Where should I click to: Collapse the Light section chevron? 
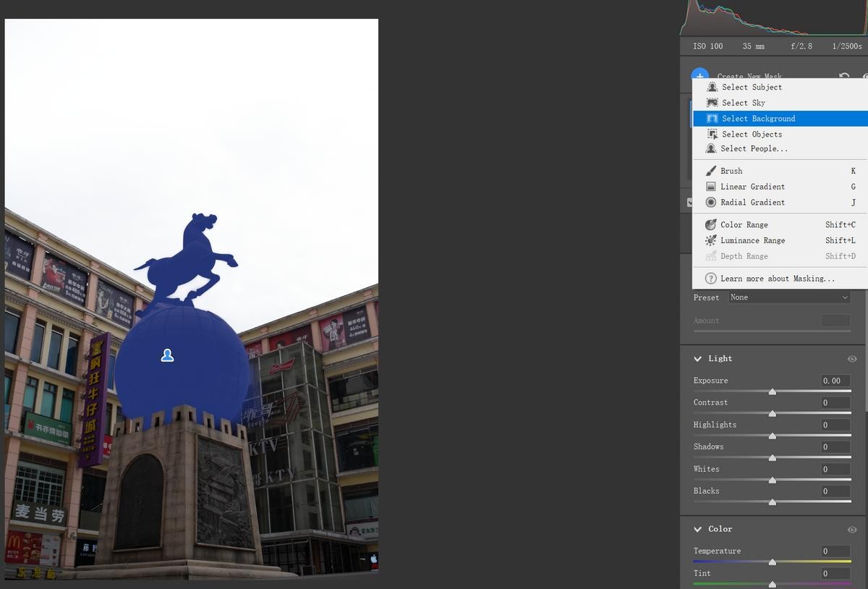698,359
